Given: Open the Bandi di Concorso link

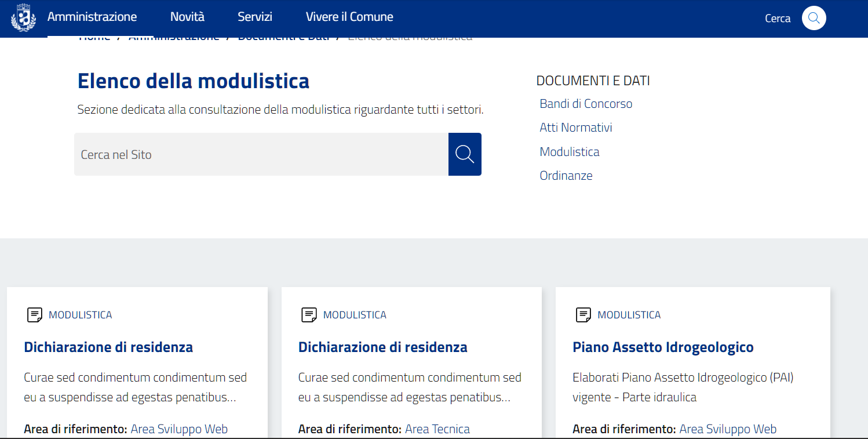Looking at the screenshot, I should pos(586,104).
